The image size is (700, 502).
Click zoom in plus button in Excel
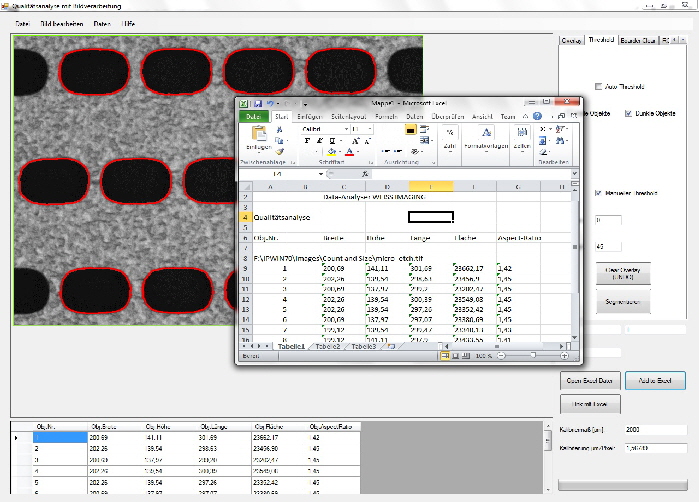point(564,356)
